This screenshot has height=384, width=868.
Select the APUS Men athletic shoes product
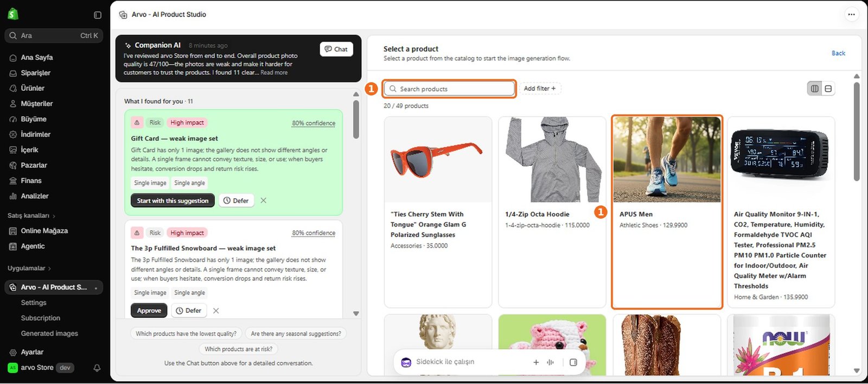point(667,212)
